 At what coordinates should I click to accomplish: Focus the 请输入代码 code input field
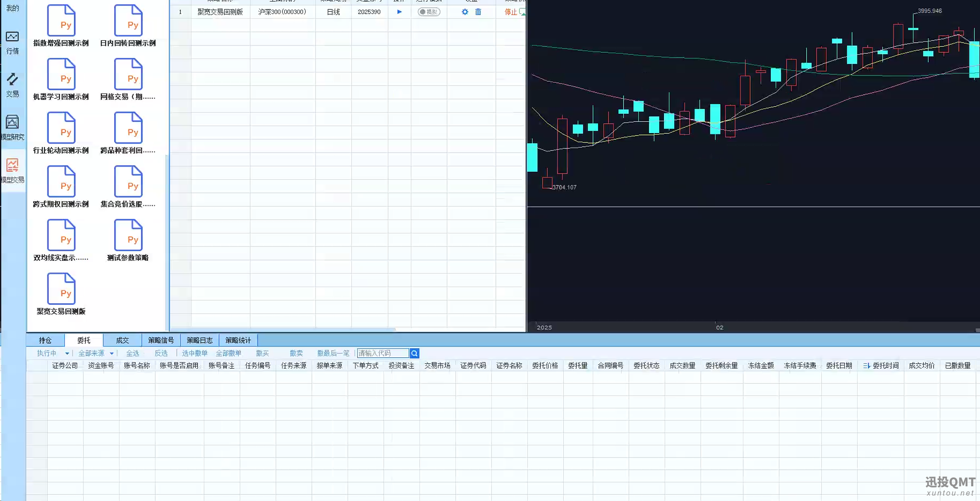(x=383, y=353)
